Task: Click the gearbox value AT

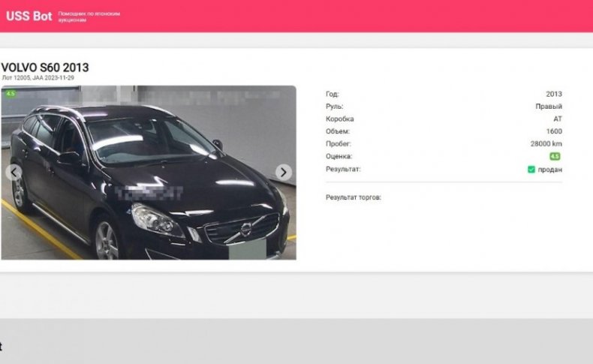Action: (x=558, y=119)
